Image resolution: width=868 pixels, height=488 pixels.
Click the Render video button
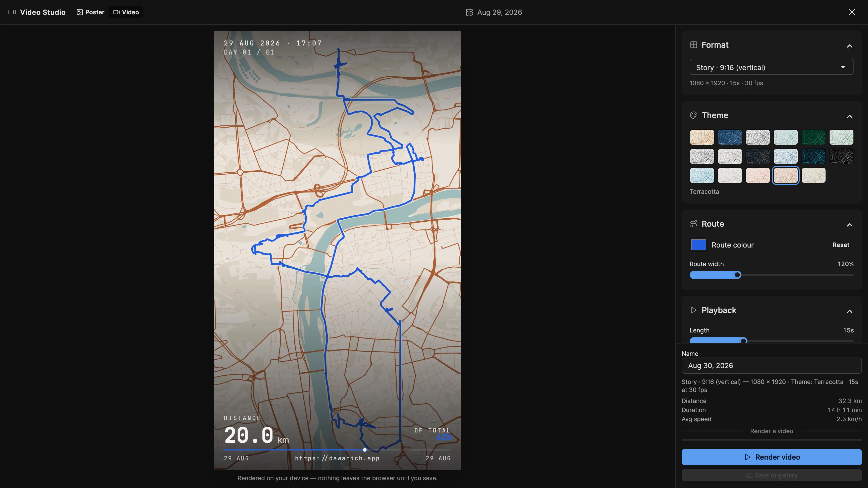click(x=772, y=457)
